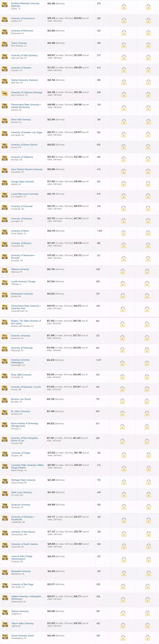Open the Saint Louis University link
159x644 pixels.
(x=21, y=492)
